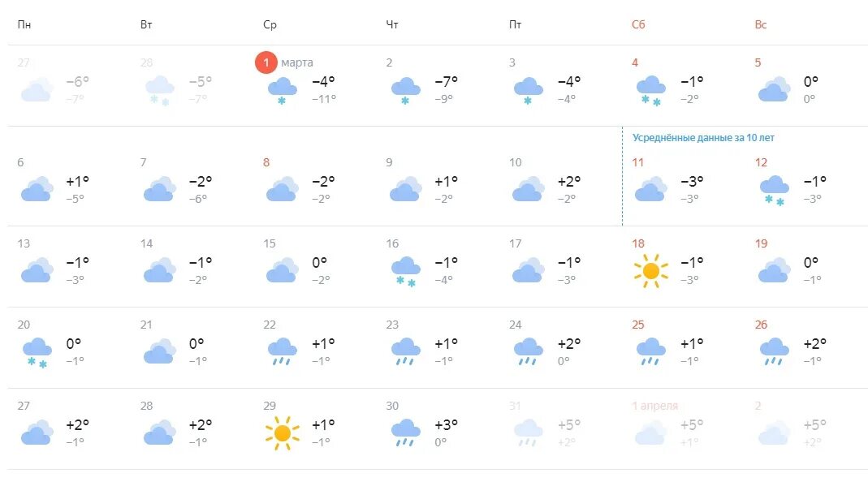Select the +2° temperature on March 10
Viewport: 868px width, 482px height.
click(x=568, y=181)
